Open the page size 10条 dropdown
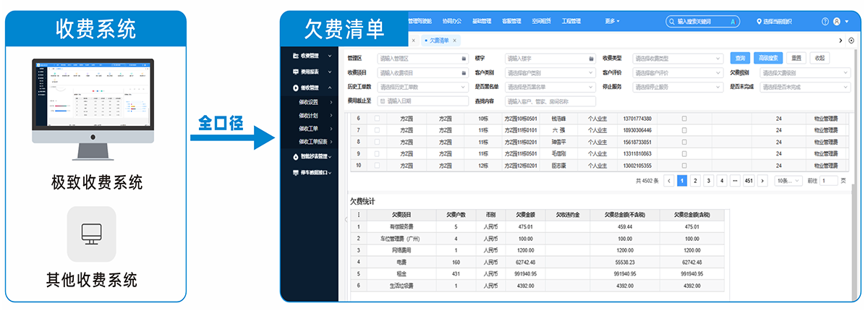Viewport: 868px width, 311px height. [x=788, y=181]
